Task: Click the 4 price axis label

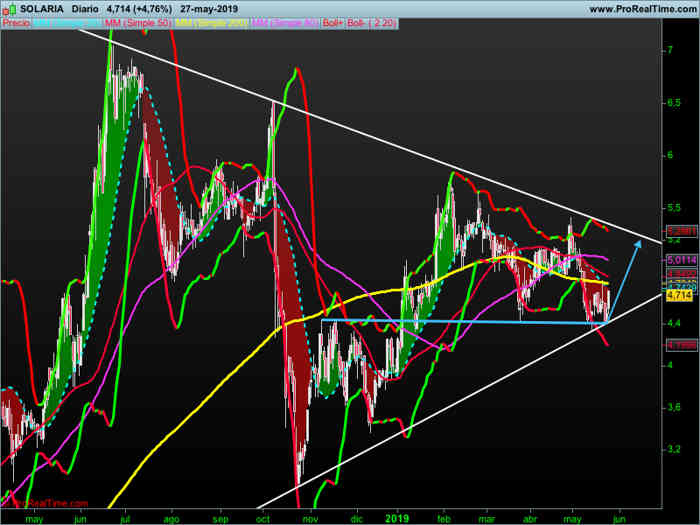Action: [x=670, y=365]
